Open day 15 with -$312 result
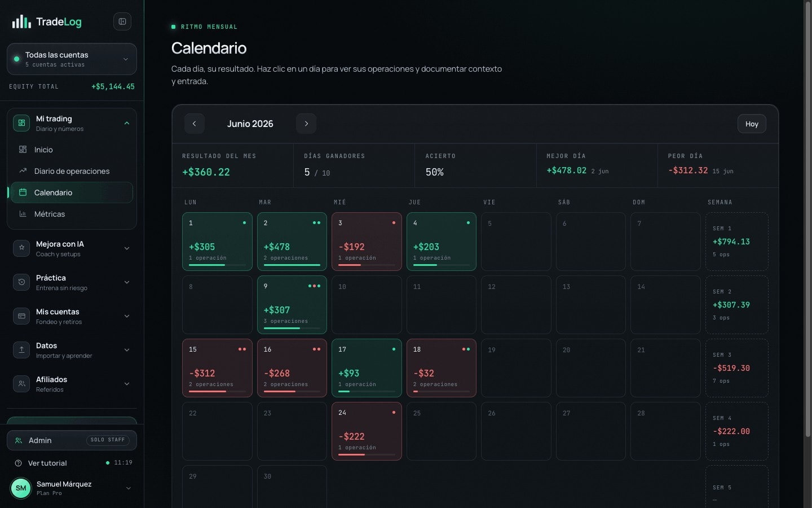Viewport: 812px width, 508px height. (x=217, y=368)
